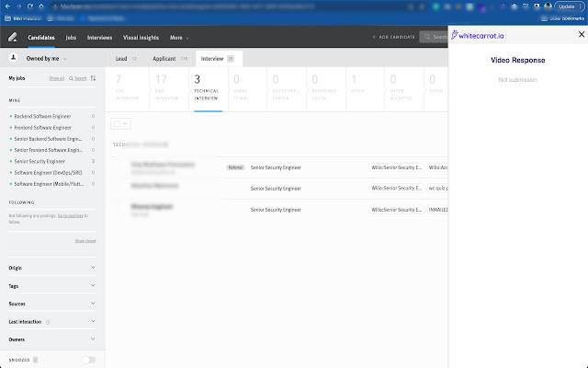Click the sort jobs arrows icon
This screenshot has height=368, width=588.
coord(93,78)
